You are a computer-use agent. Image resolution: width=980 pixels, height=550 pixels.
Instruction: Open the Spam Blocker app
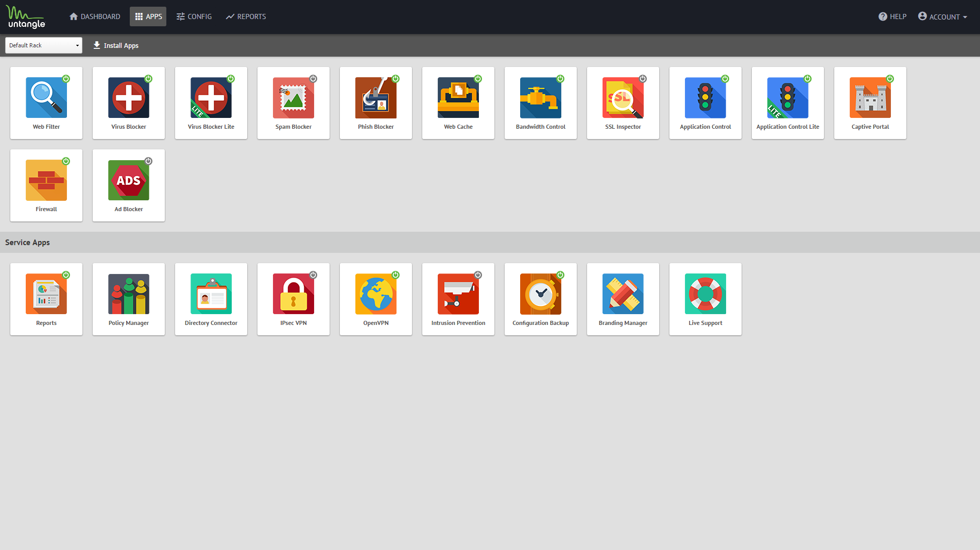294,103
